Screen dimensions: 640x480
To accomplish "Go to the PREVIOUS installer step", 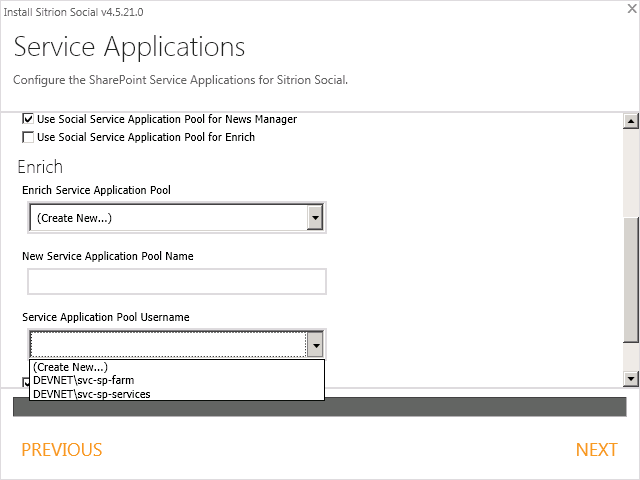I will pos(62,450).
